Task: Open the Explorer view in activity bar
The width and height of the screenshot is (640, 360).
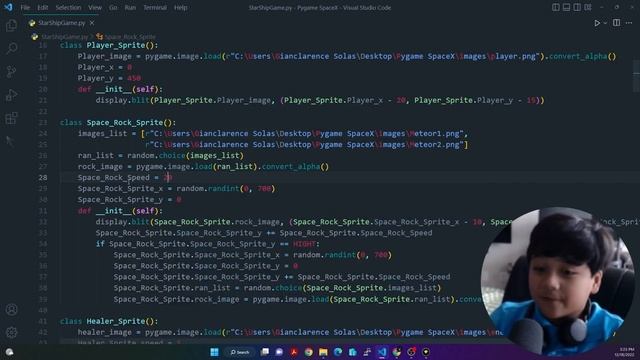Action: pos(11,25)
